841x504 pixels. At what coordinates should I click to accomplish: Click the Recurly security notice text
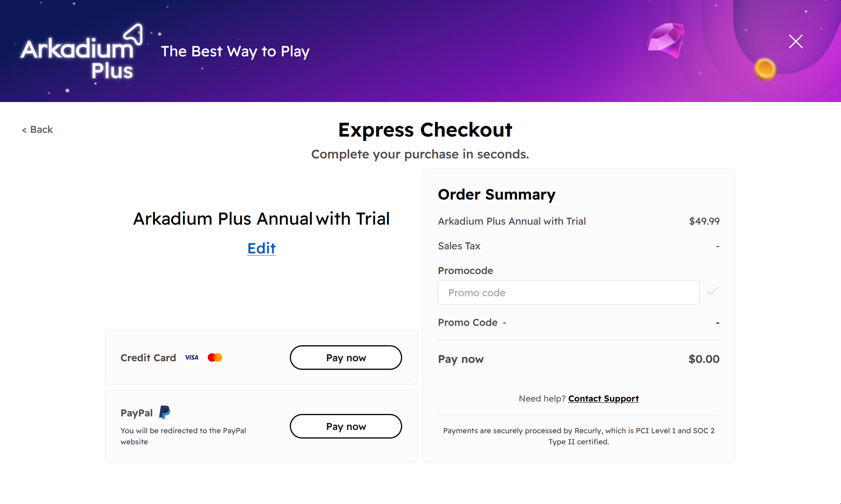[579, 436]
